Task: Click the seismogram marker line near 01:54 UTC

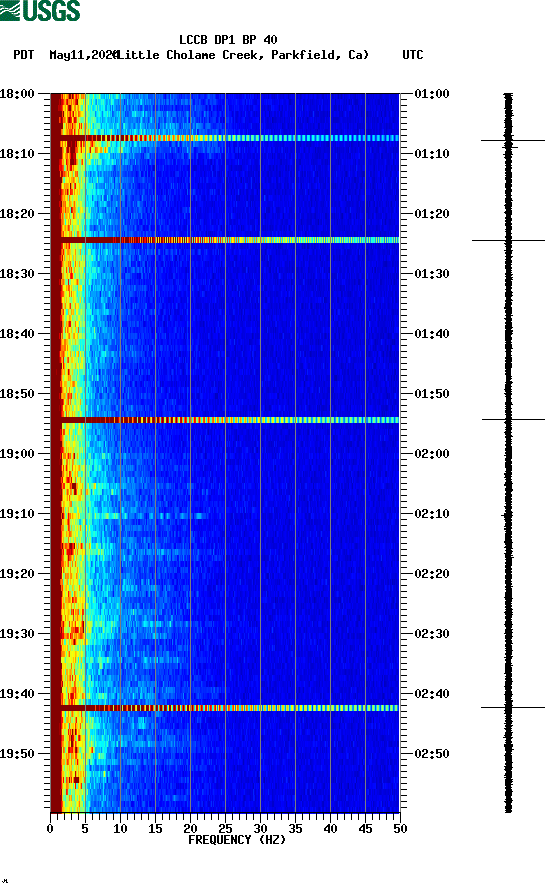Action: pos(513,419)
